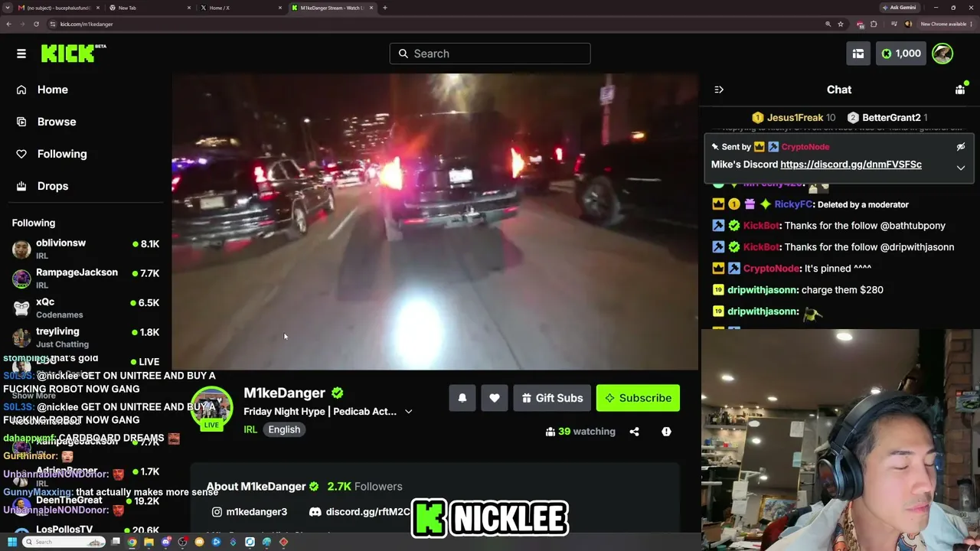Follow M1keDanger with the heart button
This screenshot has width=980, height=551.
(x=495, y=398)
